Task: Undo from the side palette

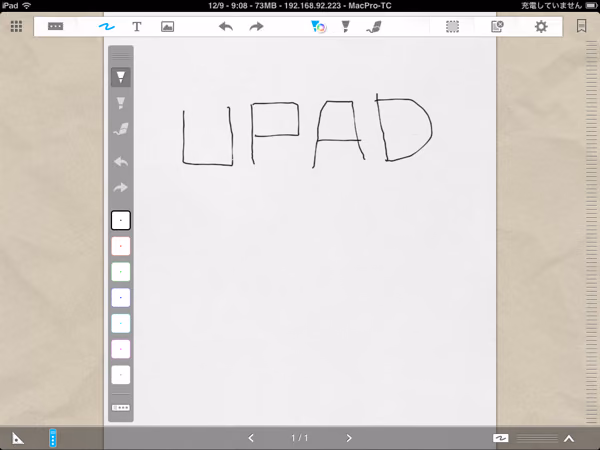Action: click(121, 161)
